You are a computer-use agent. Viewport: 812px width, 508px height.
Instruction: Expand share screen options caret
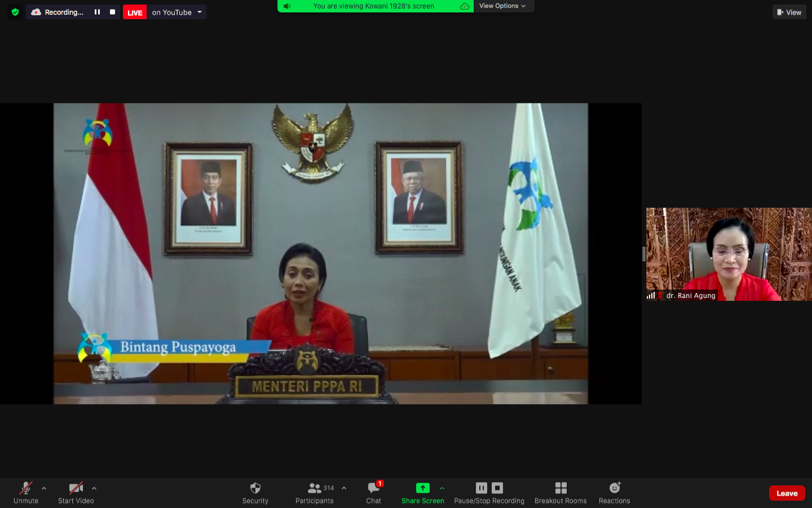tap(442, 488)
